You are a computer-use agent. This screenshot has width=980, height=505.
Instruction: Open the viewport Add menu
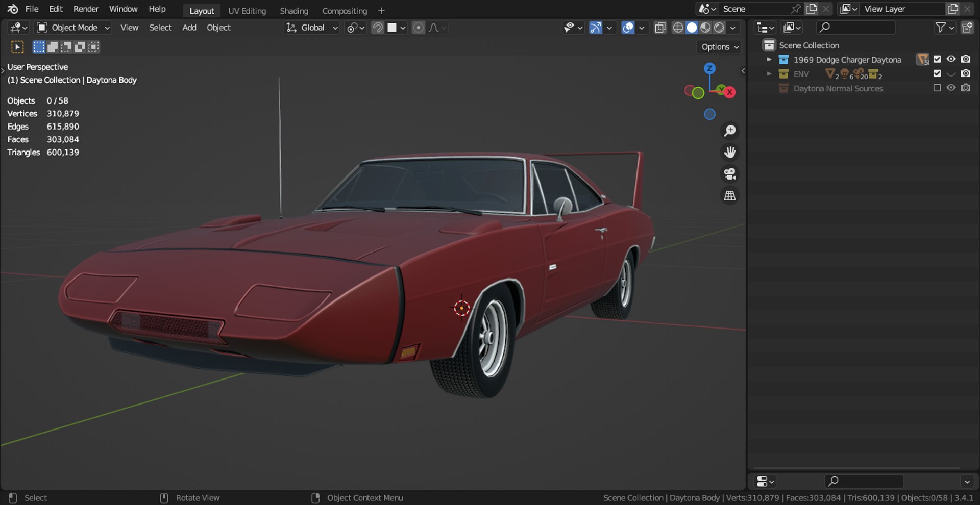pos(189,28)
